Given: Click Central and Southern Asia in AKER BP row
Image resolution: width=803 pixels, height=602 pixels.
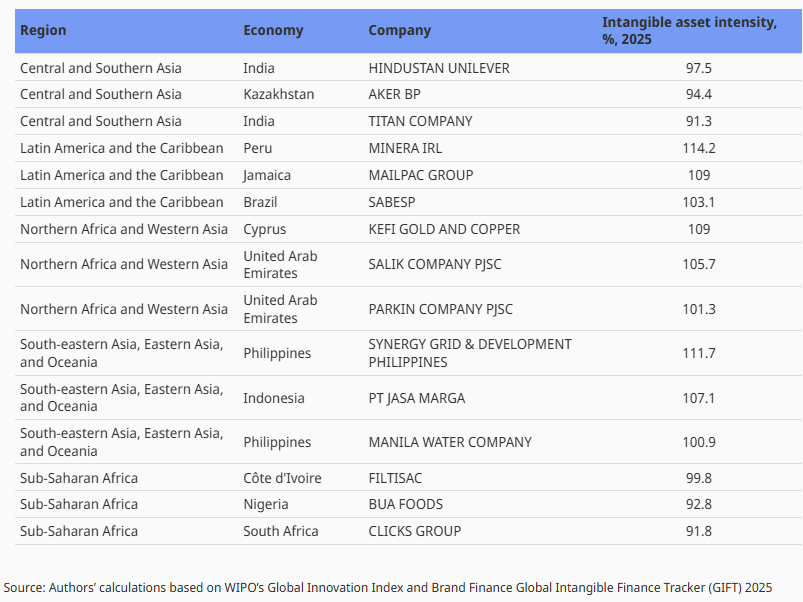Looking at the screenshot, I should pos(101,94).
